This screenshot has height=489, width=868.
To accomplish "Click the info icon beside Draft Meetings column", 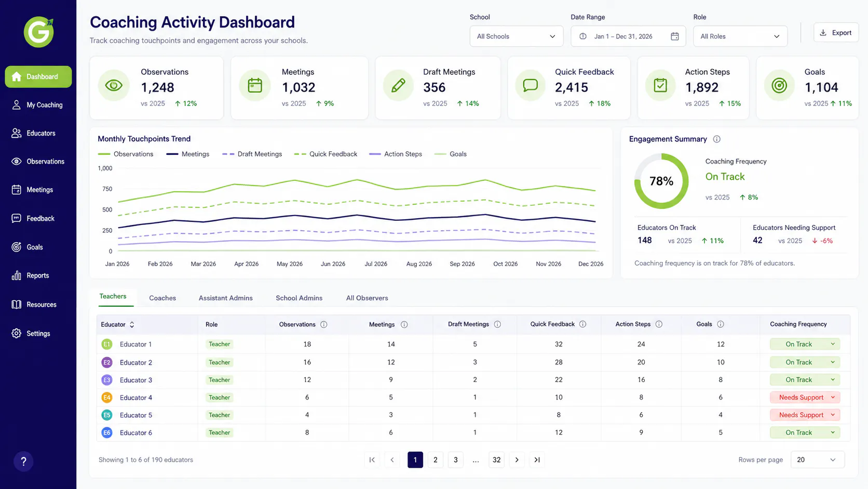I will (x=497, y=324).
